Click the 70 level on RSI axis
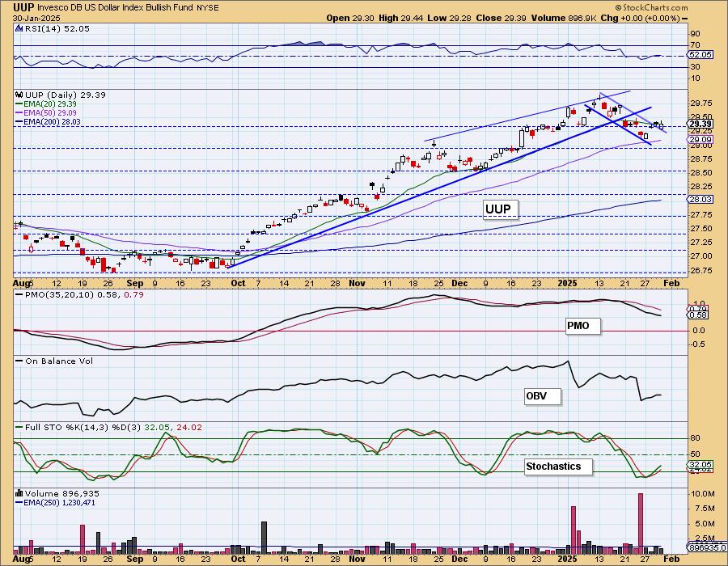The width and height of the screenshot is (728, 566). (x=695, y=45)
